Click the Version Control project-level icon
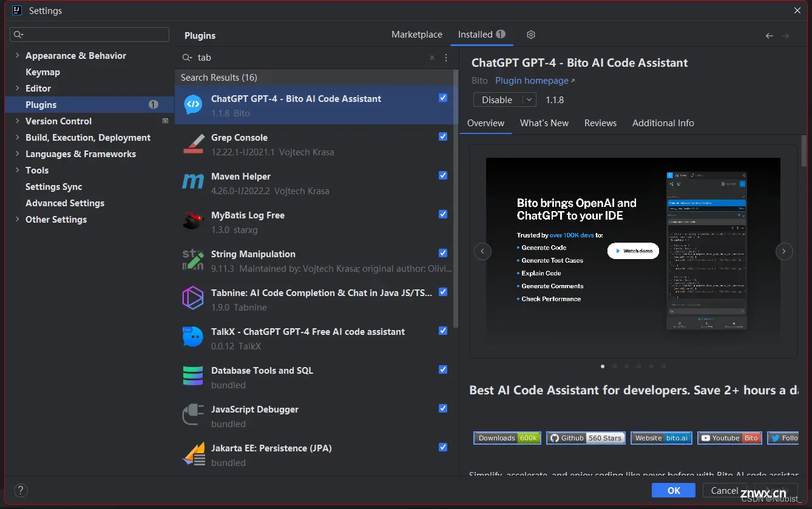Viewport: 812px width, 509px height. point(165,121)
